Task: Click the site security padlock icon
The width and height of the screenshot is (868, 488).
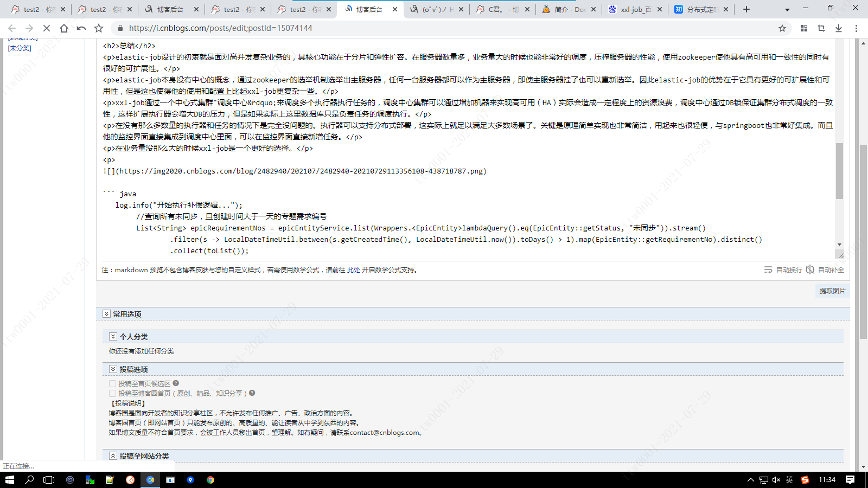Action: (120, 28)
